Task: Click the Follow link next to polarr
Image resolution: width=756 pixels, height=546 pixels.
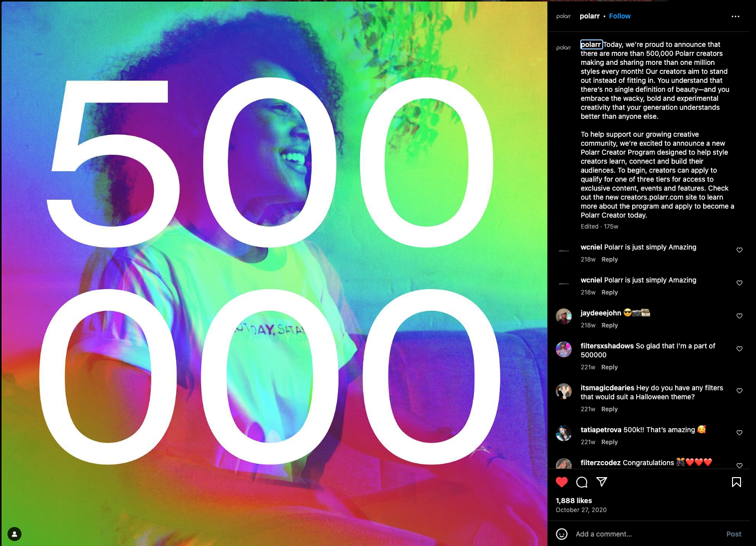Action: (620, 16)
